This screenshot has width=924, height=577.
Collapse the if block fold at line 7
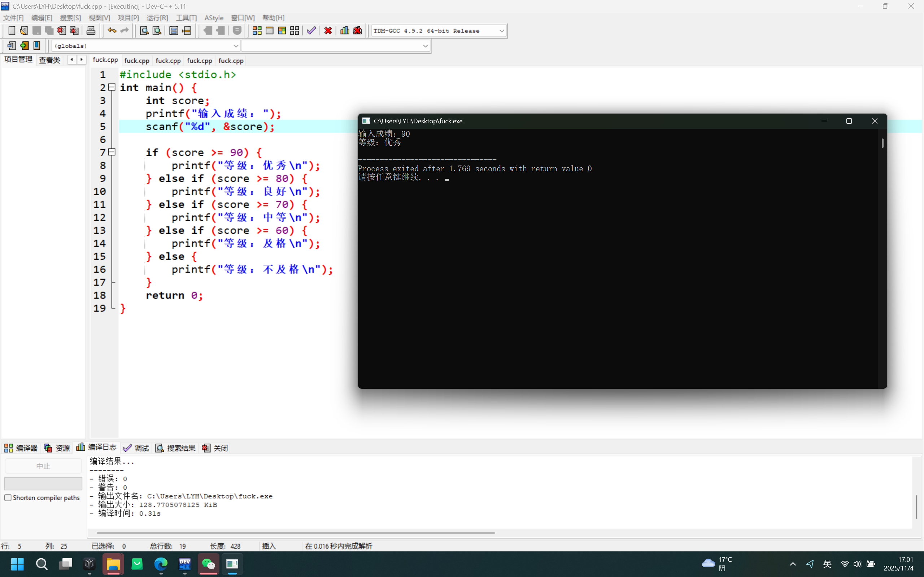click(x=112, y=152)
